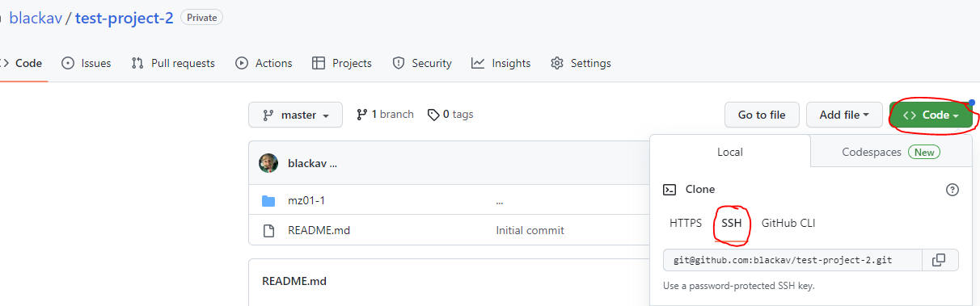Click the branch icon next to 1 branch

(x=361, y=115)
